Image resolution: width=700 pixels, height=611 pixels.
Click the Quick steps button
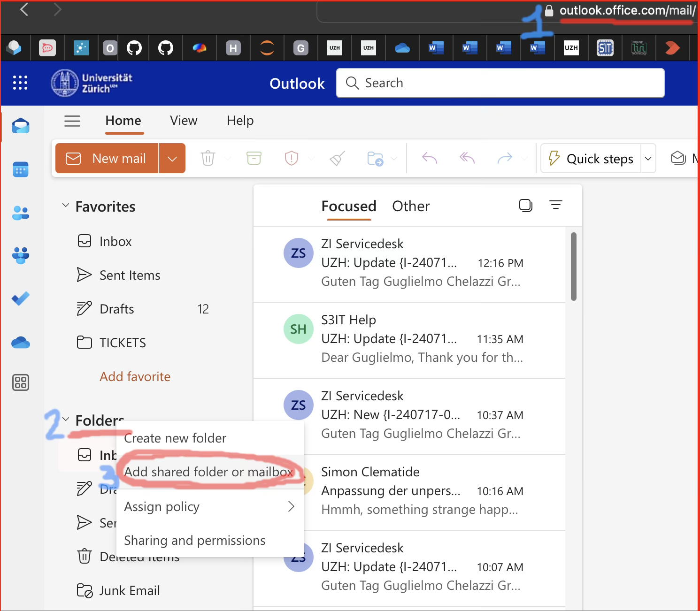coord(591,159)
